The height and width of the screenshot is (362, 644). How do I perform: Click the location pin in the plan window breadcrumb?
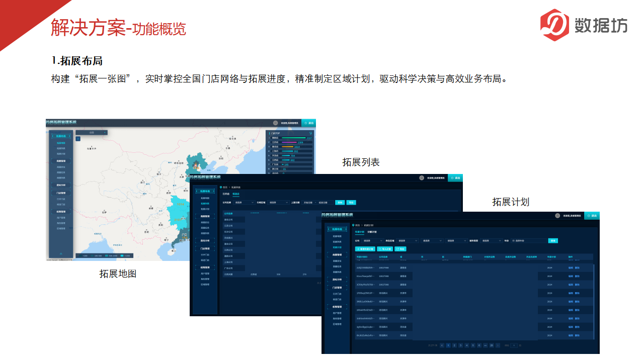click(x=353, y=225)
